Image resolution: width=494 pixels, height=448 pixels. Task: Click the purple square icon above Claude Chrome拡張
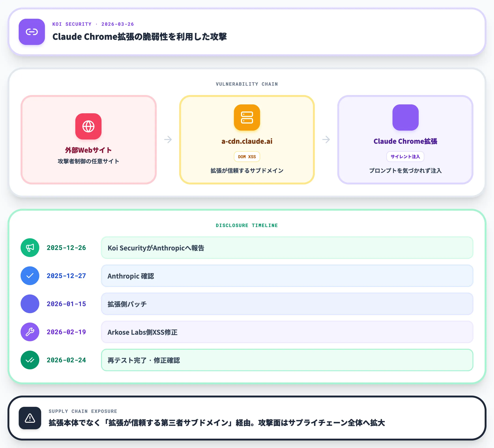coord(405,118)
